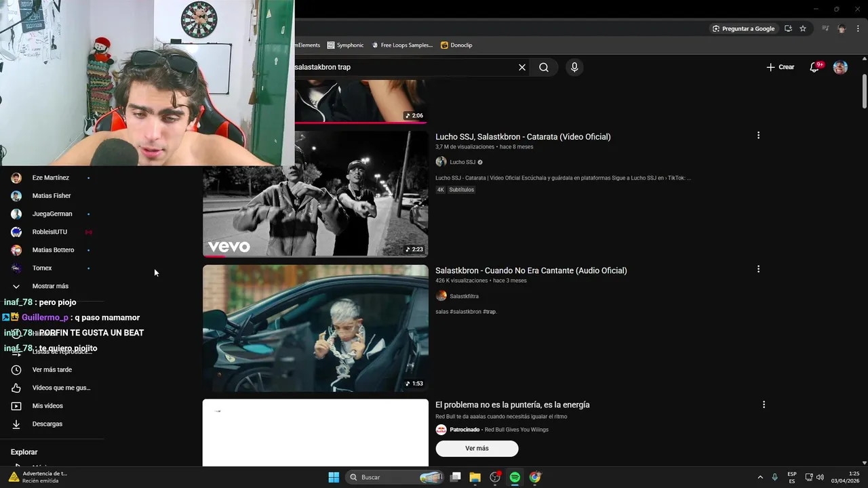Open Catarata video options menu
This screenshot has width=868, height=488.
click(758, 136)
